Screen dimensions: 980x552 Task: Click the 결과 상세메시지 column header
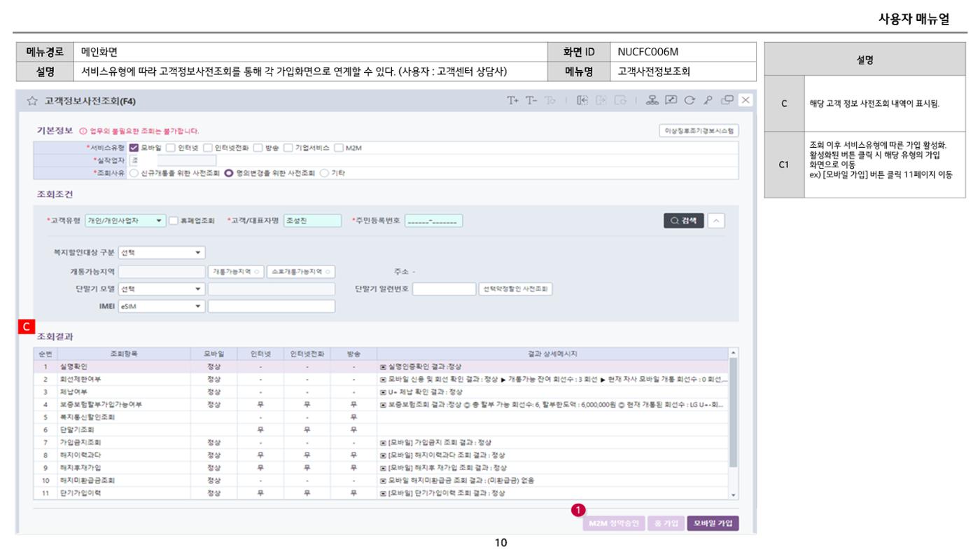pyautogui.click(x=552, y=354)
